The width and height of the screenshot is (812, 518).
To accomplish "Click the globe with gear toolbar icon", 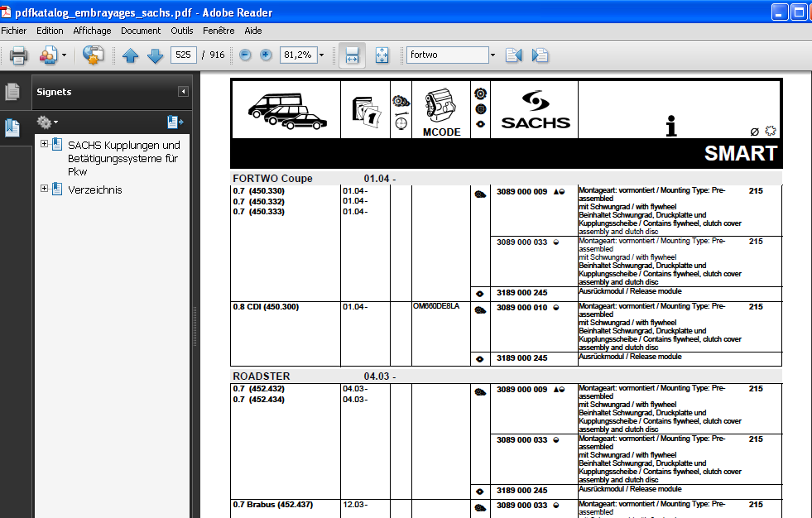I will click(94, 55).
